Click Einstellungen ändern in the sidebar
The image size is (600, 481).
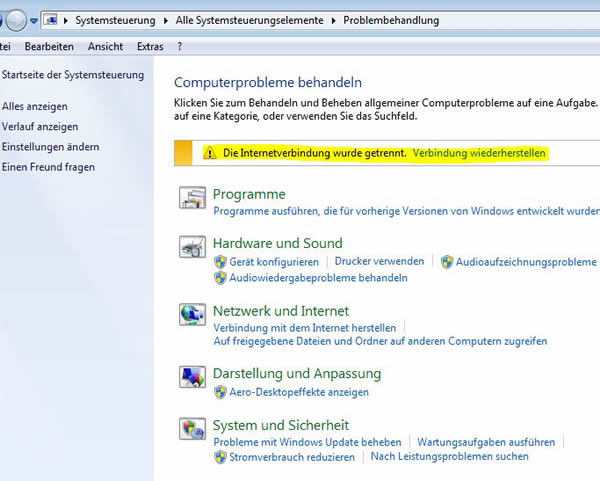[50, 147]
